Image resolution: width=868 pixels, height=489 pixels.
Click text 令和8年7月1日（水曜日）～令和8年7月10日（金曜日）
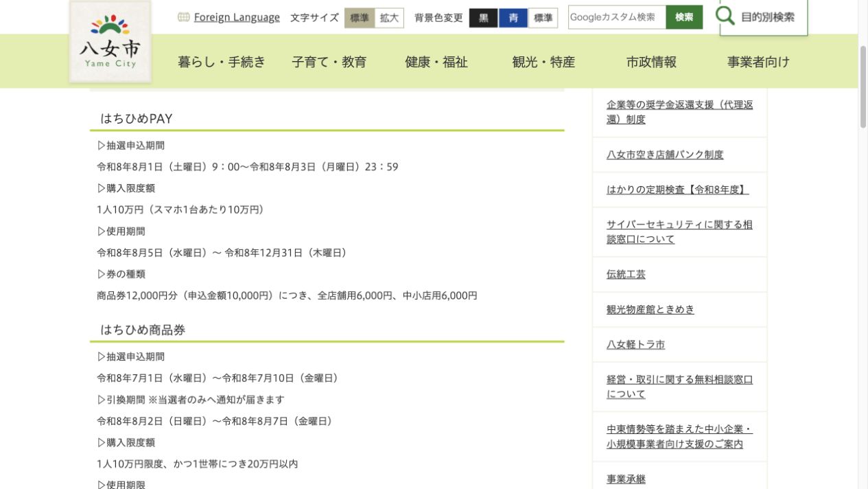click(x=219, y=378)
